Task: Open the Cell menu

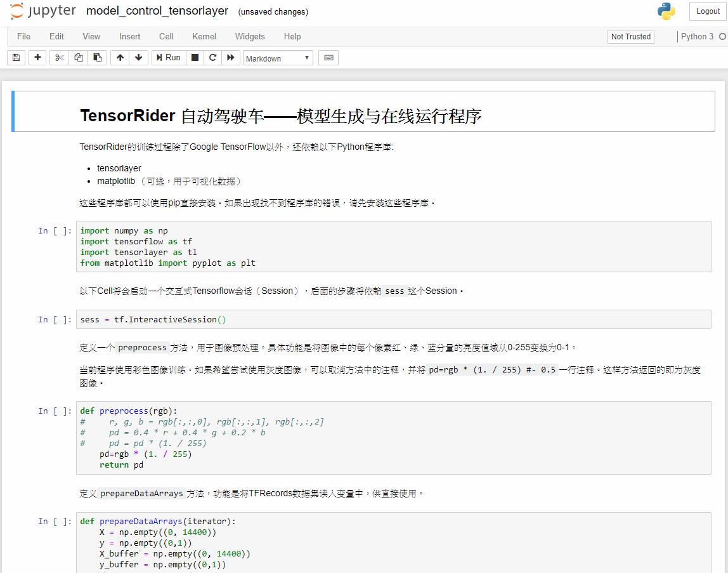Action: point(166,36)
